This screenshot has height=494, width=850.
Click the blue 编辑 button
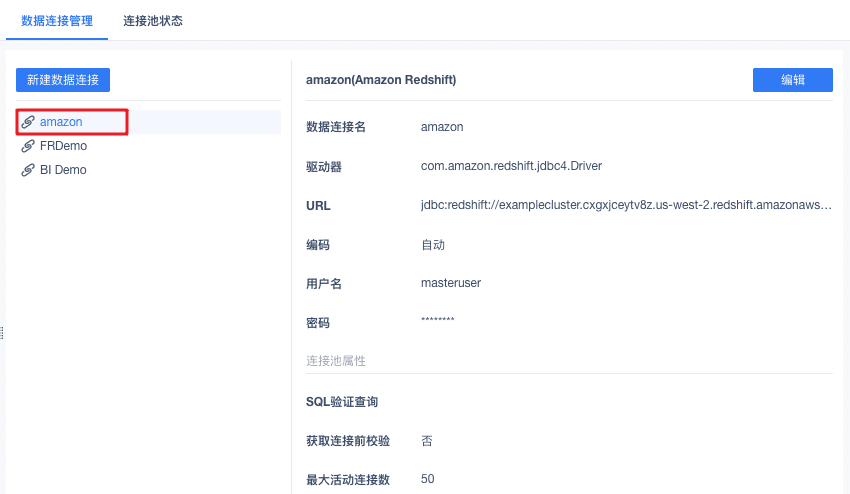coord(792,80)
